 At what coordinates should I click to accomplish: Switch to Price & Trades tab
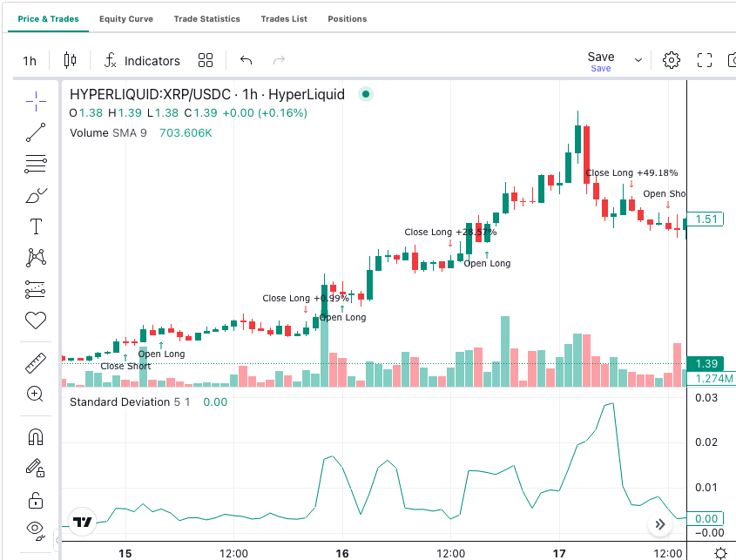point(49,19)
